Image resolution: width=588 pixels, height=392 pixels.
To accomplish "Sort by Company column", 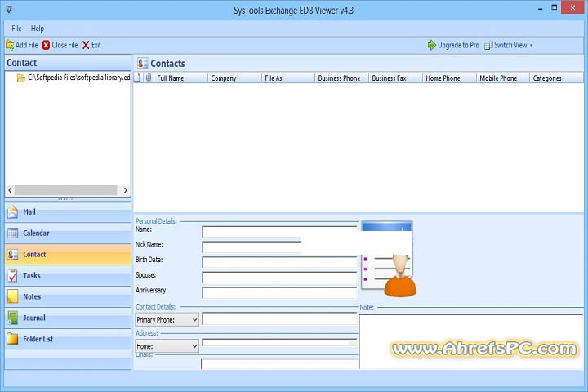I will pyautogui.click(x=234, y=78).
